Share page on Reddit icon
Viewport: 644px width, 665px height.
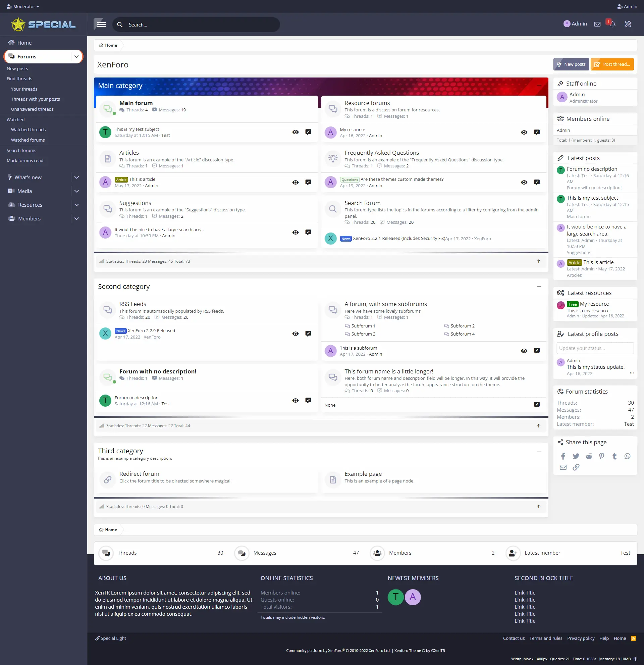click(589, 456)
